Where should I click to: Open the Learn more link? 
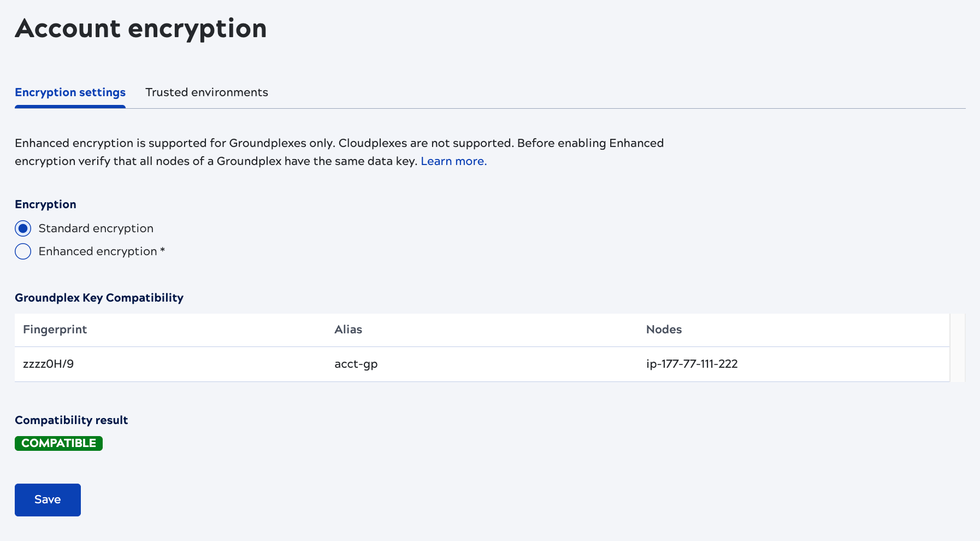[x=453, y=161]
